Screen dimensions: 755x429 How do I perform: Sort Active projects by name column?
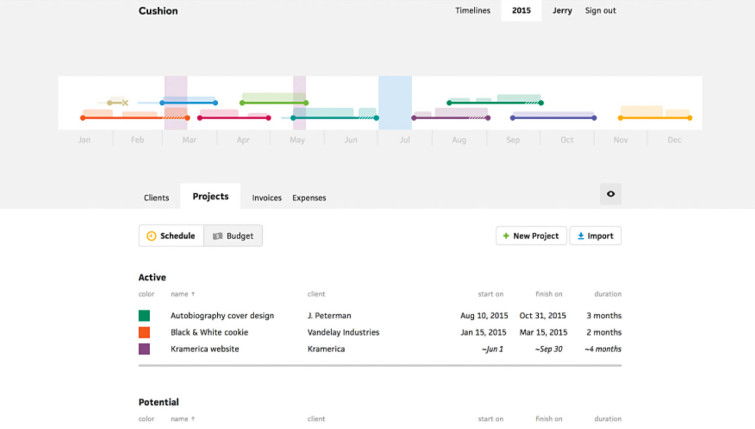coord(182,294)
